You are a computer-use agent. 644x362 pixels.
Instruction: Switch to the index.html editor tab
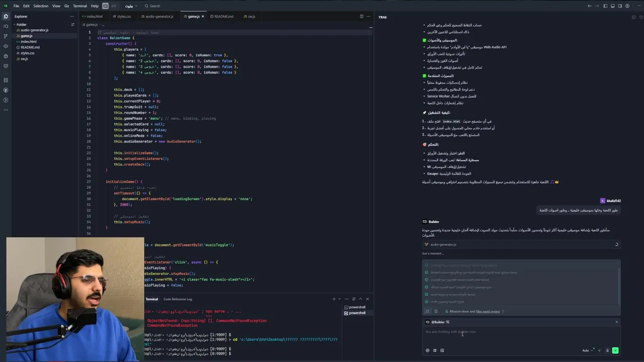coord(94,17)
